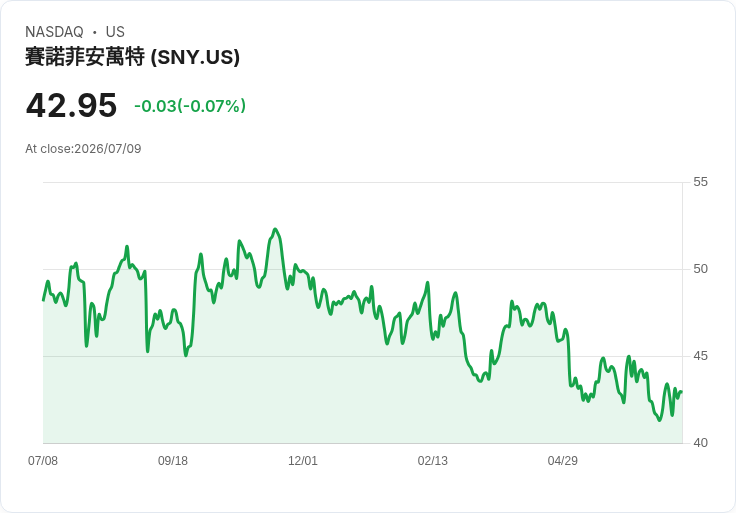This screenshot has width=736, height=513.
Task: Click the chart line's last data point
Action: click(x=681, y=391)
